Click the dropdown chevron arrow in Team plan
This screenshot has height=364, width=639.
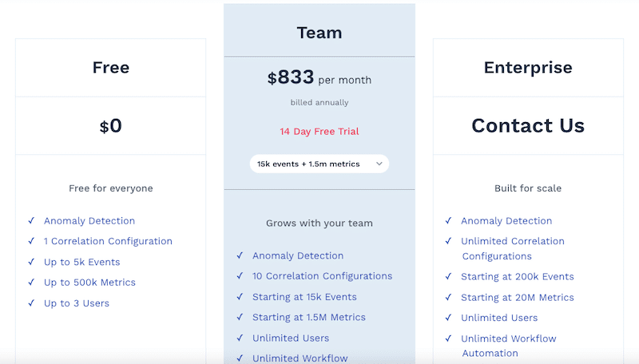point(379,164)
